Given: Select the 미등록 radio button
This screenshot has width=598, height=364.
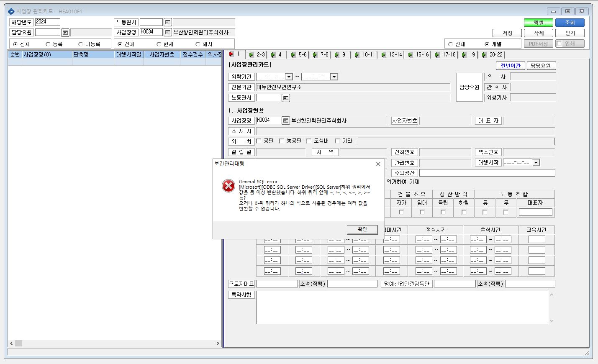Looking at the screenshot, I should point(81,44).
